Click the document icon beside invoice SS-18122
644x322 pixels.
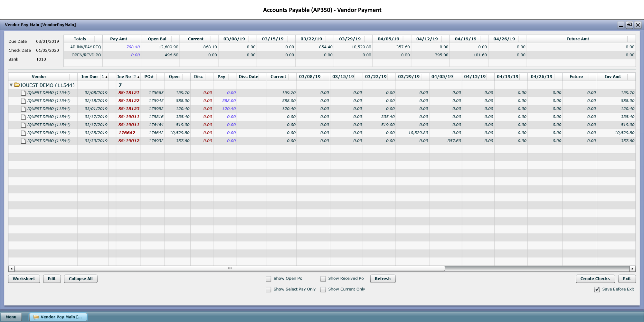pyautogui.click(x=23, y=100)
